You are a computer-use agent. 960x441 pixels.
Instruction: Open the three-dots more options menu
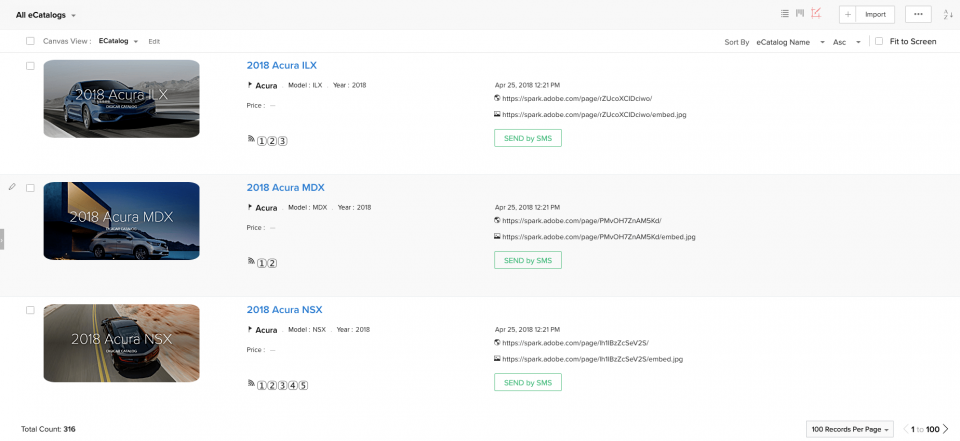point(918,14)
